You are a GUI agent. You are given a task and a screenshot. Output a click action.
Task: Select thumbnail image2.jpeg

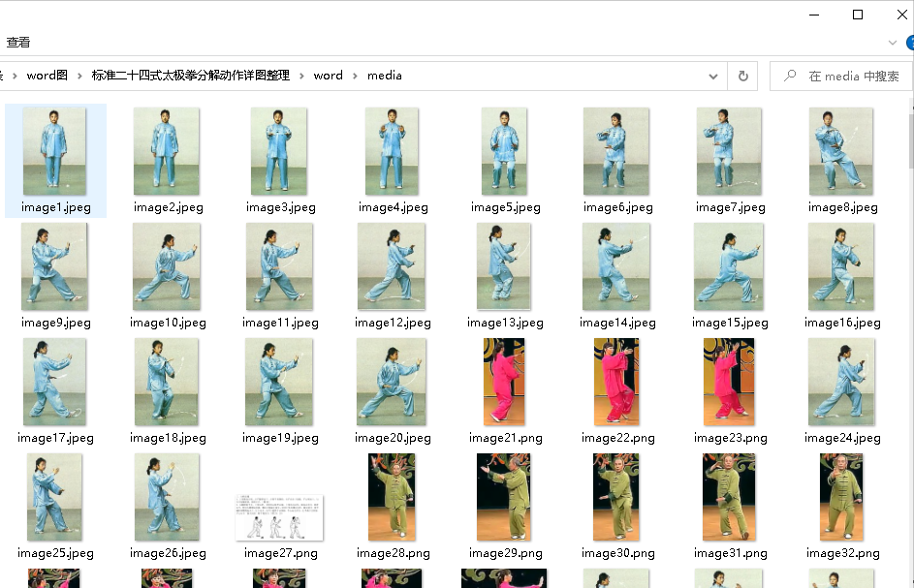pyautogui.click(x=166, y=151)
